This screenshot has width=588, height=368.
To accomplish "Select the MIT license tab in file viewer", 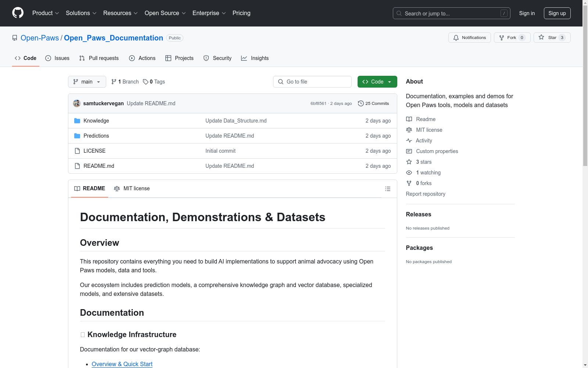I will pos(132,188).
